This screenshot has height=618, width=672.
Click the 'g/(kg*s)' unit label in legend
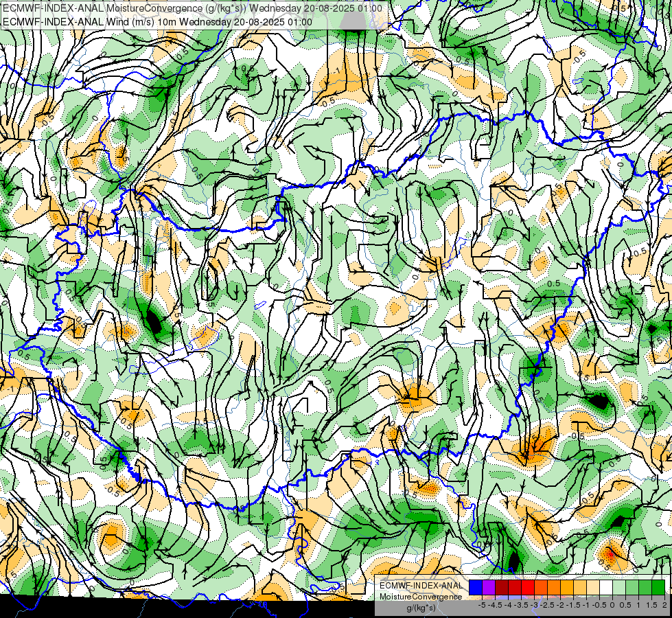click(x=421, y=608)
